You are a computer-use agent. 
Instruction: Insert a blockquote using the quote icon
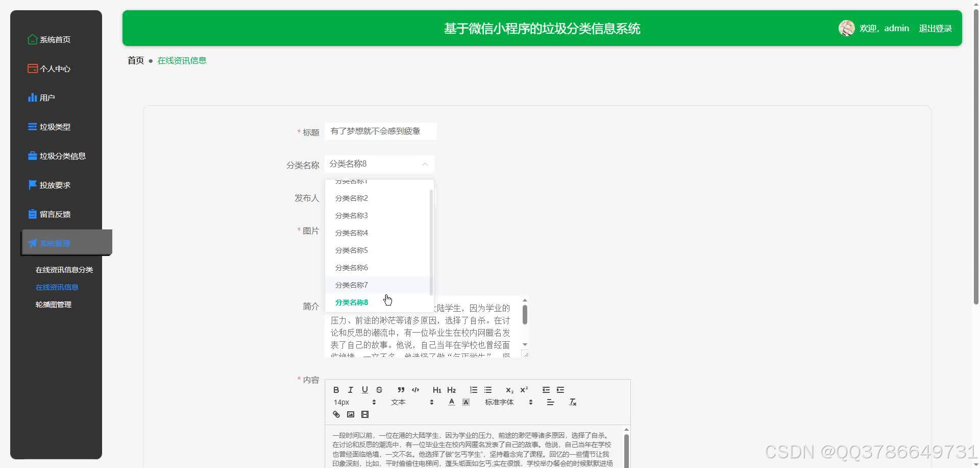(401, 389)
